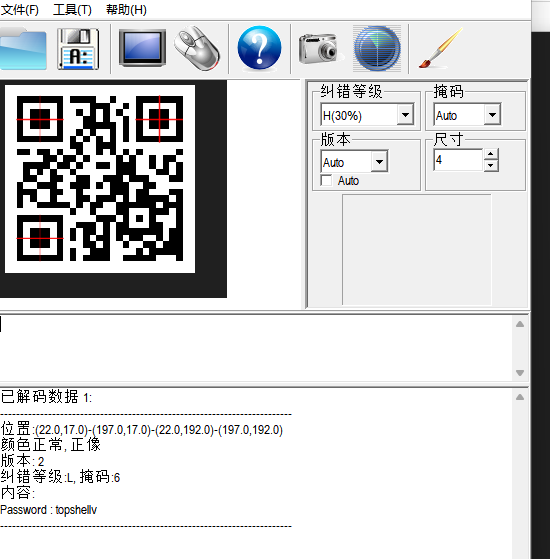The image size is (550, 559).
Task: Click inside the empty text input area
Action: 256,348
